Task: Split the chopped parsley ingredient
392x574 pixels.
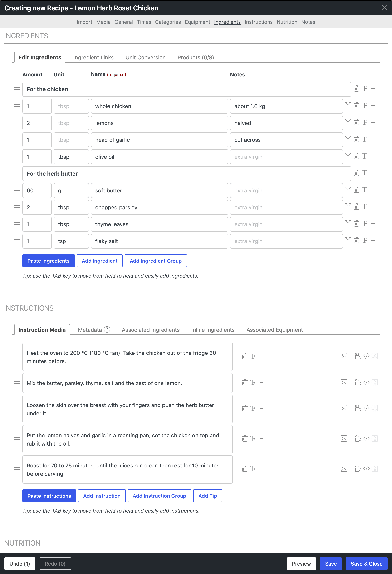Action: coord(348,207)
